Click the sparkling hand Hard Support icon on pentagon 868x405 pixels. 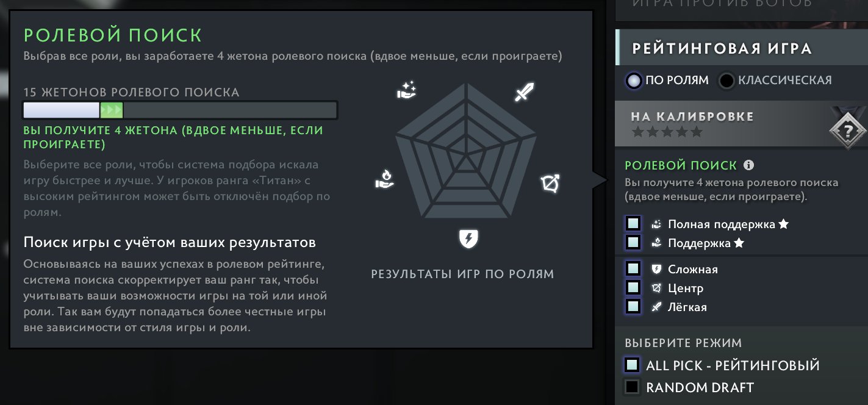406,90
